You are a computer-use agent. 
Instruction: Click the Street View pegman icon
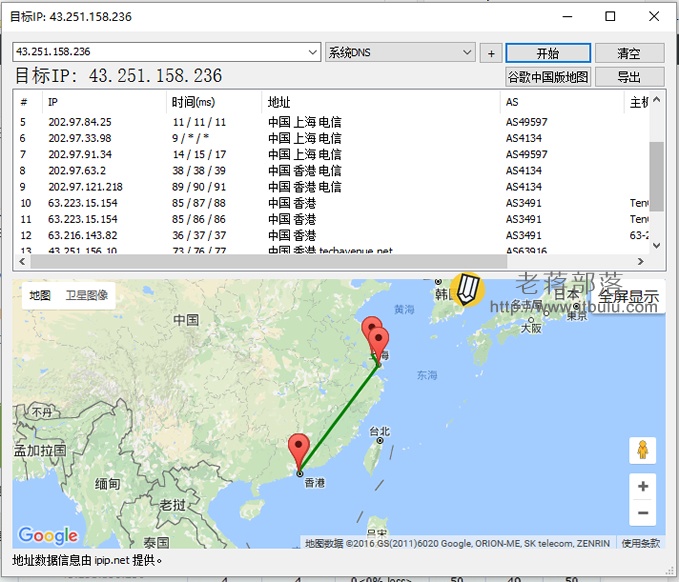click(x=643, y=450)
